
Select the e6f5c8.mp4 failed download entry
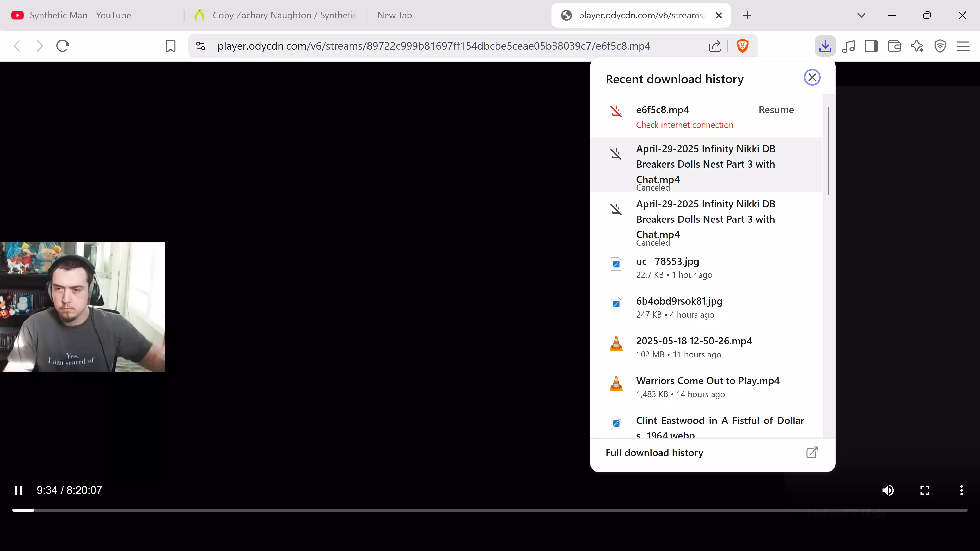[x=706, y=117]
